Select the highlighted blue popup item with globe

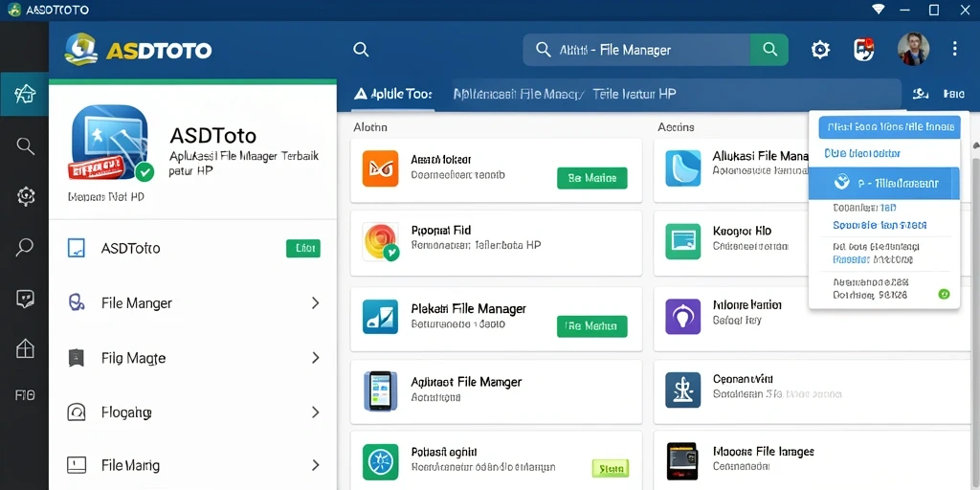883,183
